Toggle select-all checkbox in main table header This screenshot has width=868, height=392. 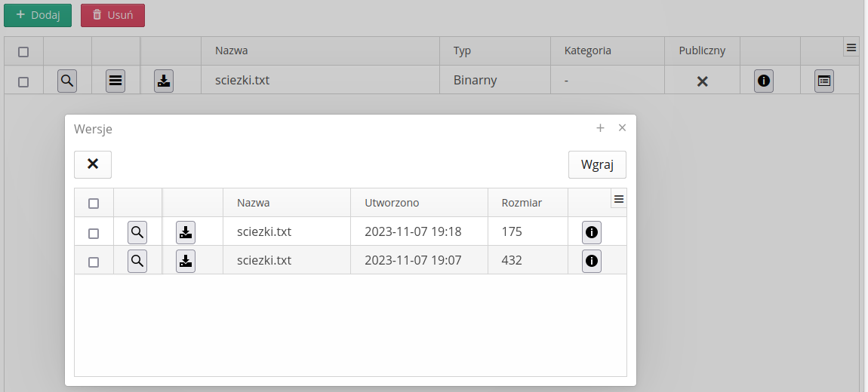pyautogui.click(x=23, y=52)
